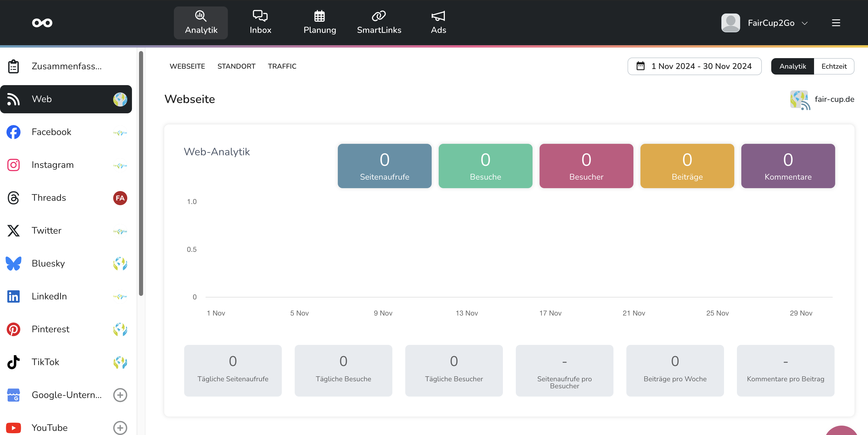The image size is (868, 435).
Task: Enable the Analytik view toggle
Action: pyautogui.click(x=792, y=66)
